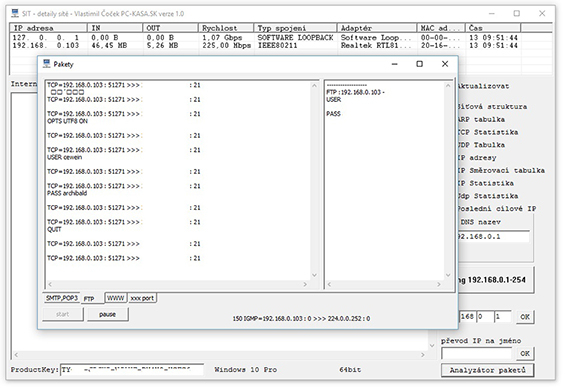
Task: Click Aktualizovat
Action: [484, 86]
